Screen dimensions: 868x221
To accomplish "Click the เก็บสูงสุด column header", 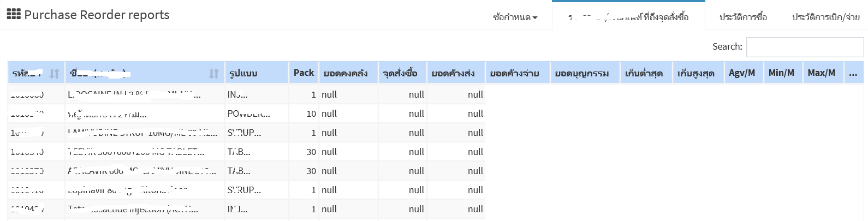I will (696, 73).
